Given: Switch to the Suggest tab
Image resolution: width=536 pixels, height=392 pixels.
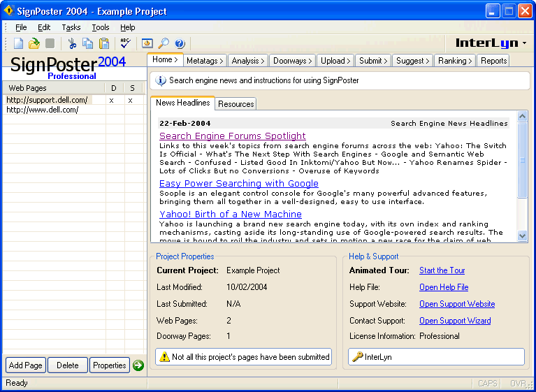Looking at the screenshot, I should coord(412,61).
